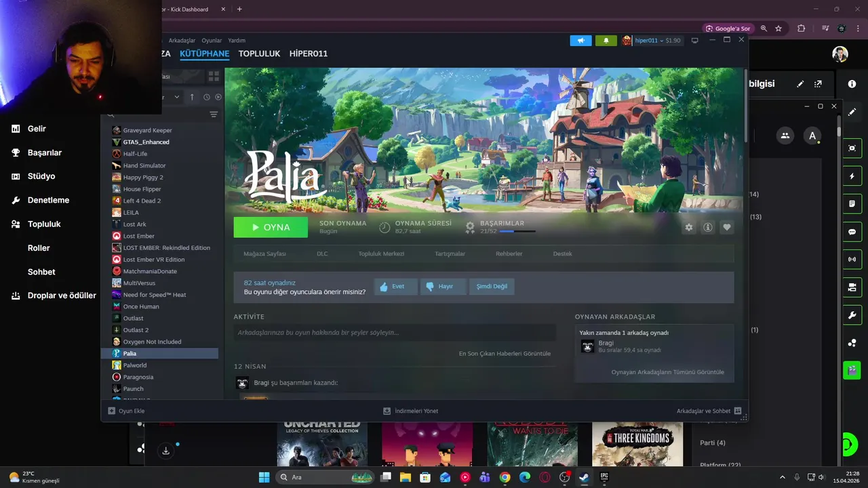Click the Windows Start button
The image size is (868, 488).
pyautogui.click(x=264, y=477)
